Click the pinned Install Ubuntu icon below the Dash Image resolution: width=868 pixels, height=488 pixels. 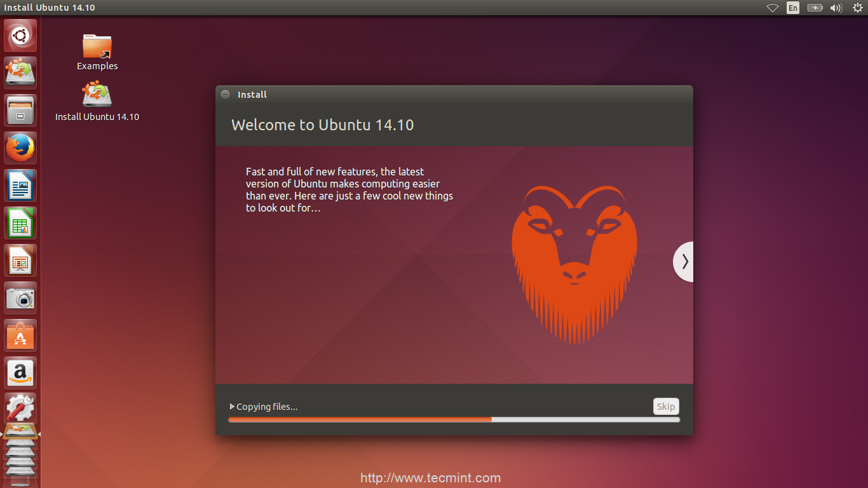[20, 73]
